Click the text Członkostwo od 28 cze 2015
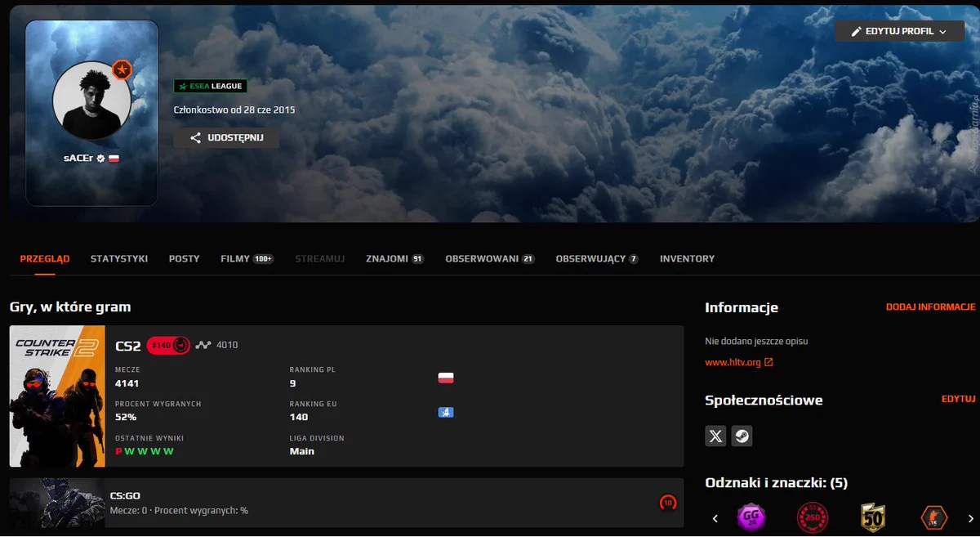Image resolution: width=980 pixels, height=537 pixels. click(x=234, y=110)
